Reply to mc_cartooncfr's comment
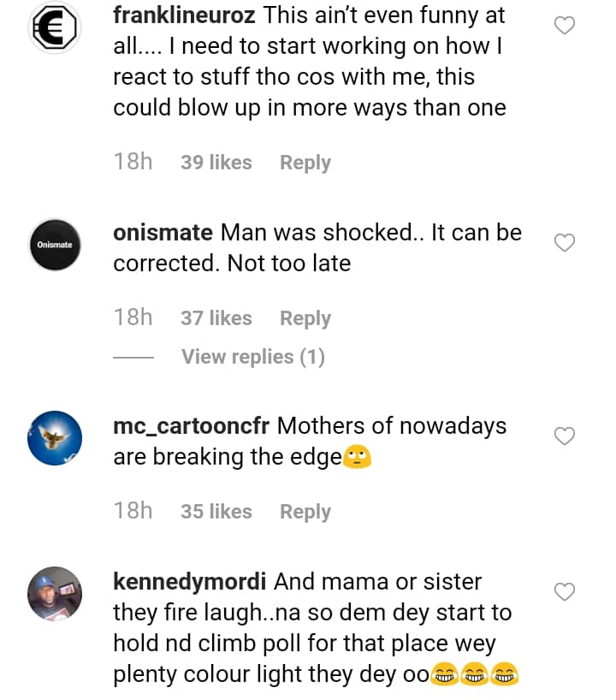Screen dimensions: 616x700 click(305, 512)
